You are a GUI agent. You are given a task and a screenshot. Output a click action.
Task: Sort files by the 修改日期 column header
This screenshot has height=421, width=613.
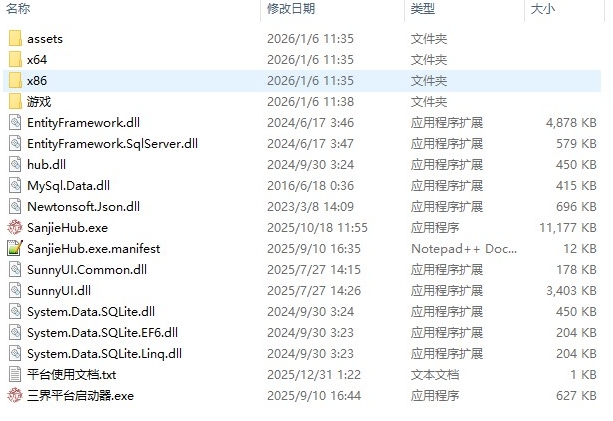tap(291, 8)
